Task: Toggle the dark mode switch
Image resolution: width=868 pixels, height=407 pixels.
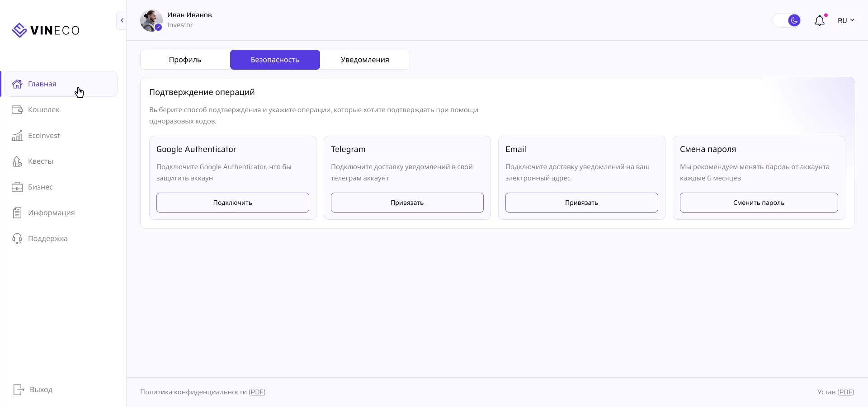Action: pos(787,20)
